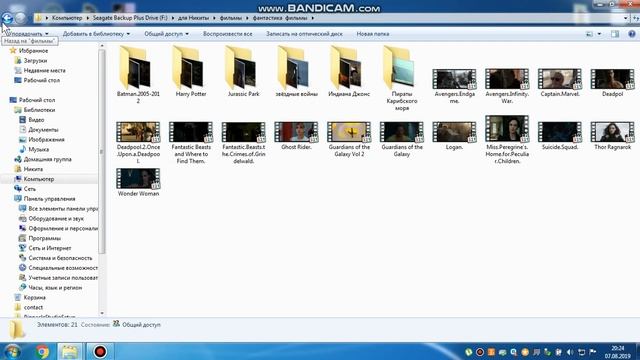Screen dimensions: 640x360
Task: Click Записать на оптический диск
Action: (x=304, y=34)
